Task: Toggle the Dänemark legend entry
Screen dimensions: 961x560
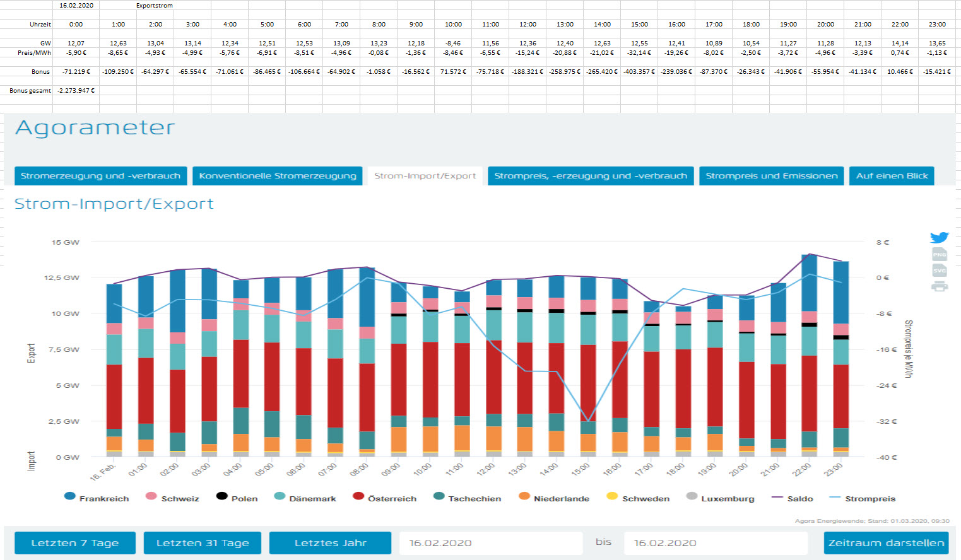Action: click(280, 496)
